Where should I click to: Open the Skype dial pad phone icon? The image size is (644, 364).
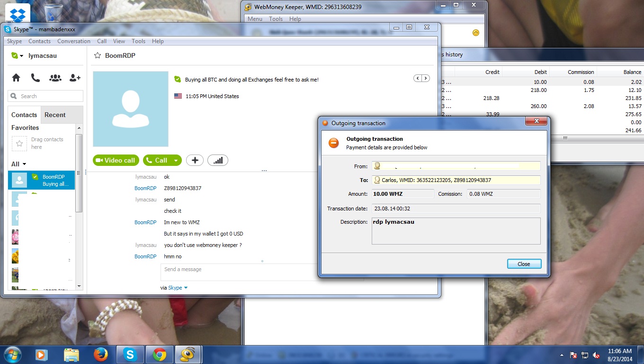tap(36, 78)
